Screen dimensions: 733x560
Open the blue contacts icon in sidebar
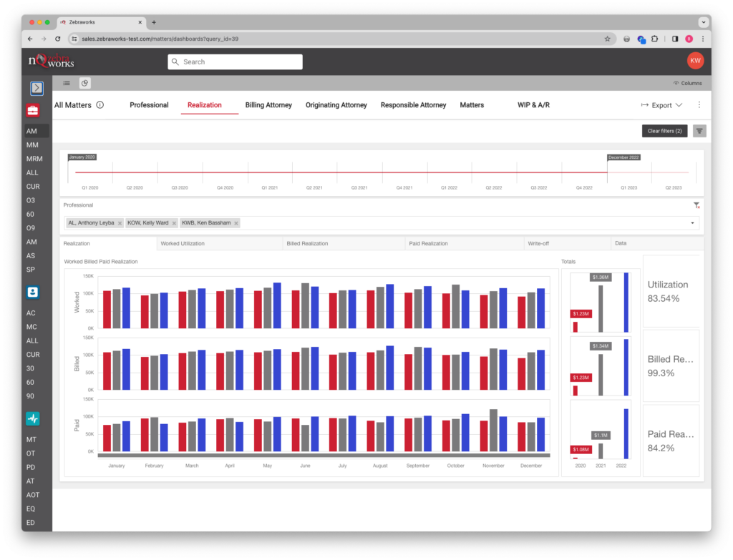tap(33, 293)
